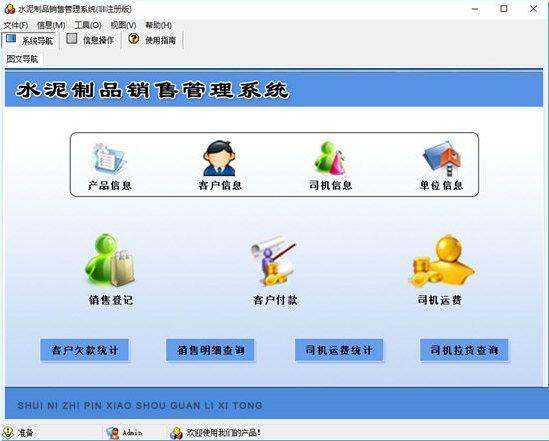Click the 欢迎使用我们的产品 status text
Screen dimensions: 549x441
(224, 433)
